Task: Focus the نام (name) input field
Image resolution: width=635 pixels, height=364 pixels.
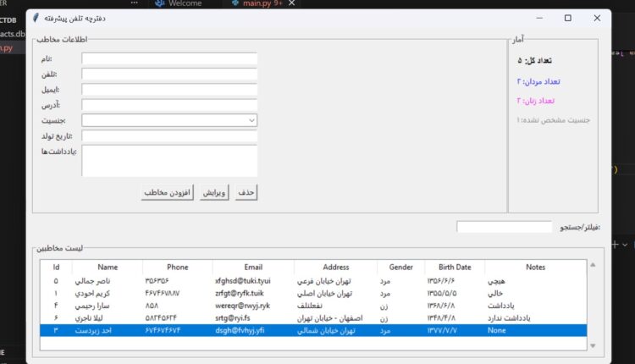Action: coord(169,58)
